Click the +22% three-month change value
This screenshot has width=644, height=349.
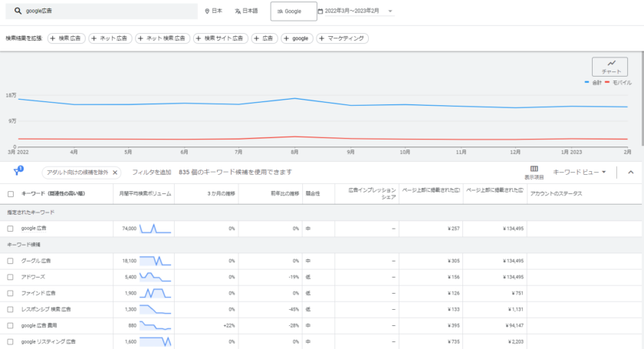229,325
